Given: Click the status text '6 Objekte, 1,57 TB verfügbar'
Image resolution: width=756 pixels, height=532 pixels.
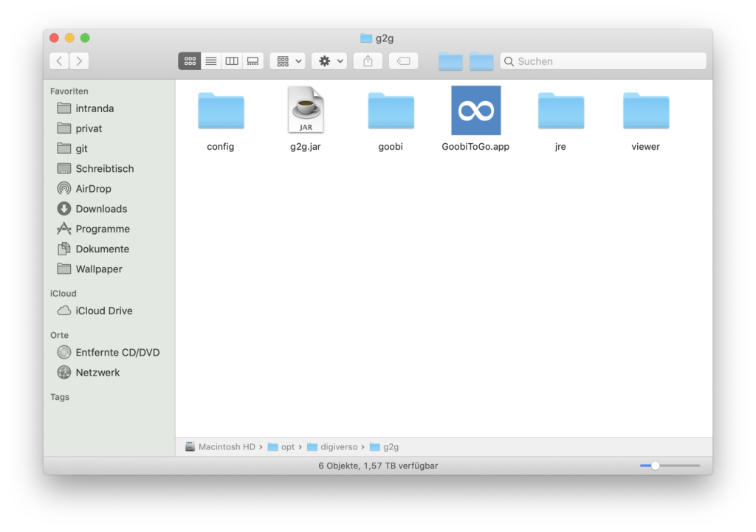Looking at the screenshot, I should tap(378, 466).
